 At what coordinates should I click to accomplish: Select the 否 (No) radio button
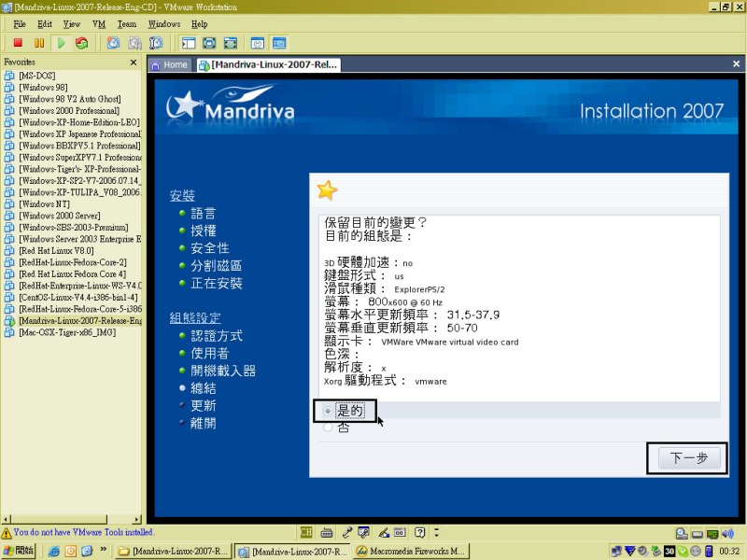pos(328,427)
